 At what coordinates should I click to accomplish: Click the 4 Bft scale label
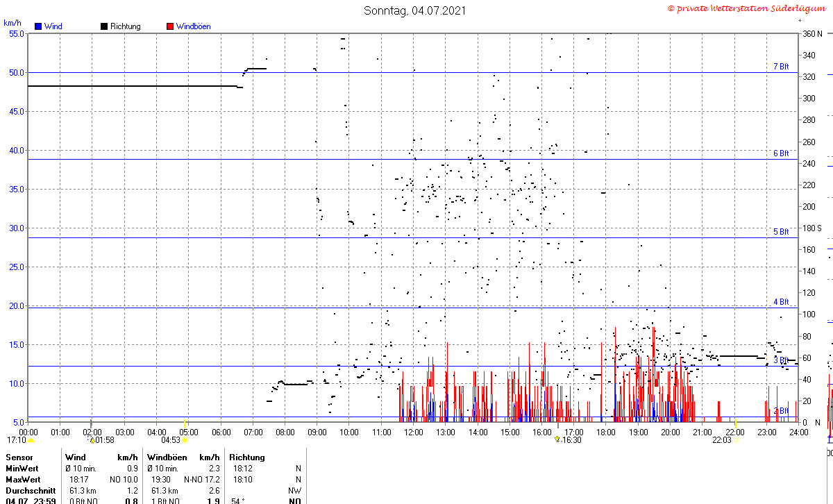(781, 302)
